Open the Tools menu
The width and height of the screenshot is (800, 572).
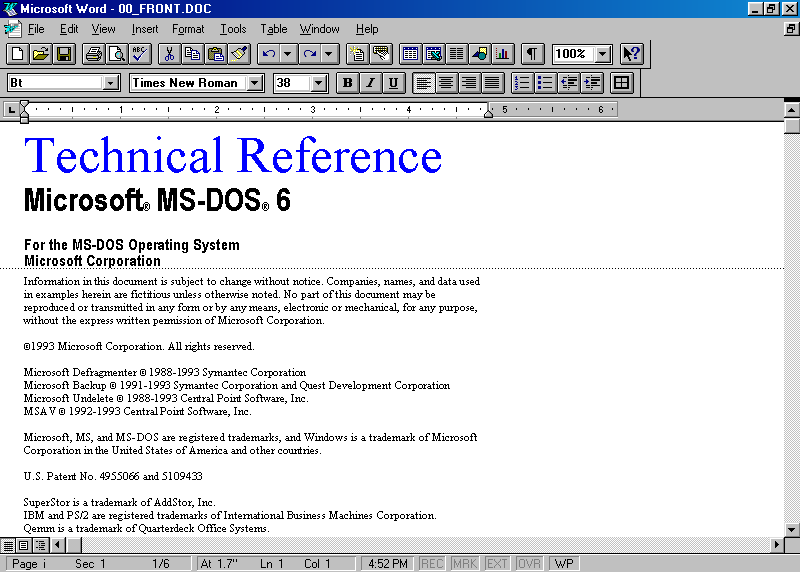tap(233, 29)
